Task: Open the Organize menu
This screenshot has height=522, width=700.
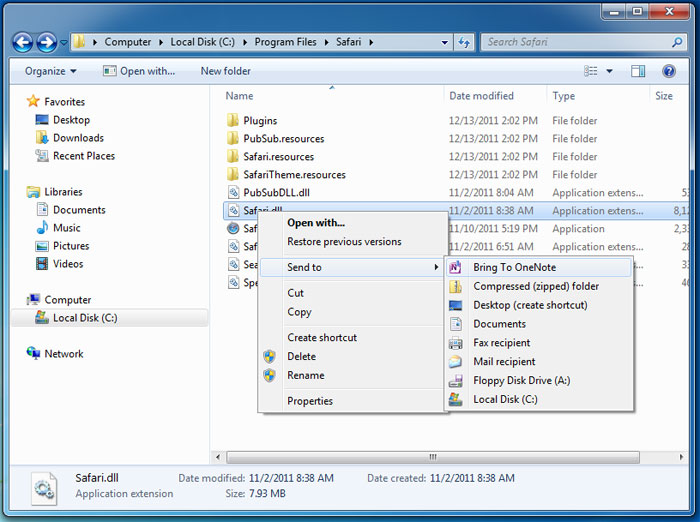Action: coord(50,71)
